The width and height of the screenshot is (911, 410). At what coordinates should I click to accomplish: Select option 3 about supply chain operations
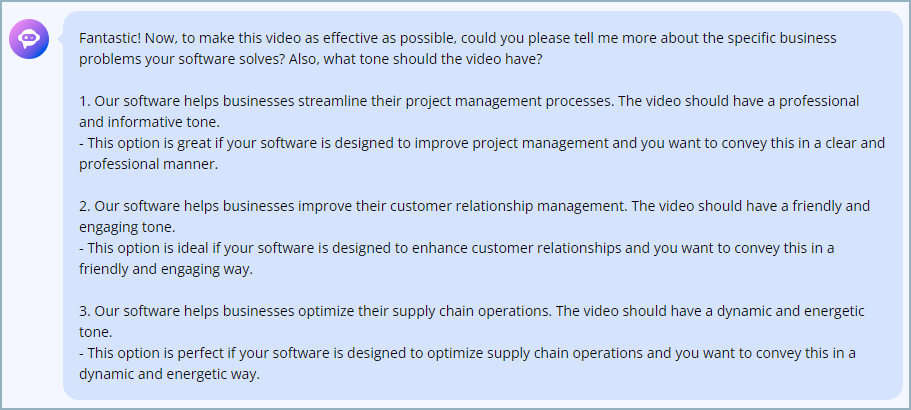point(472,321)
